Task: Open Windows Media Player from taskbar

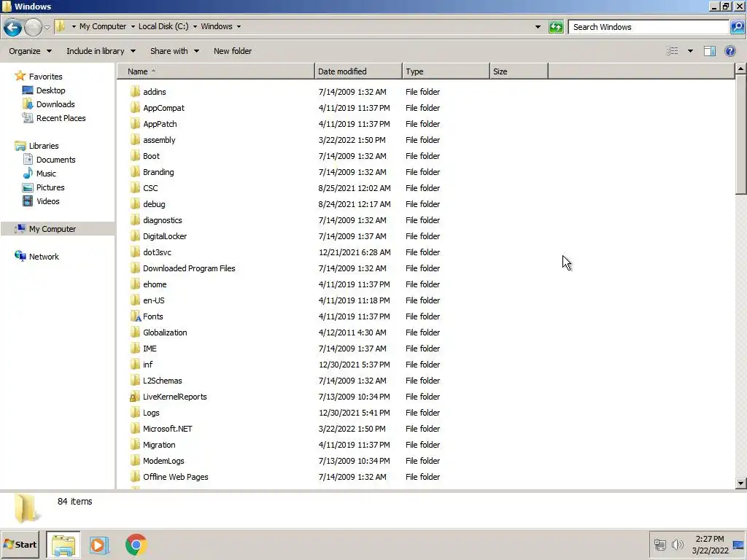Action: [x=99, y=545]
